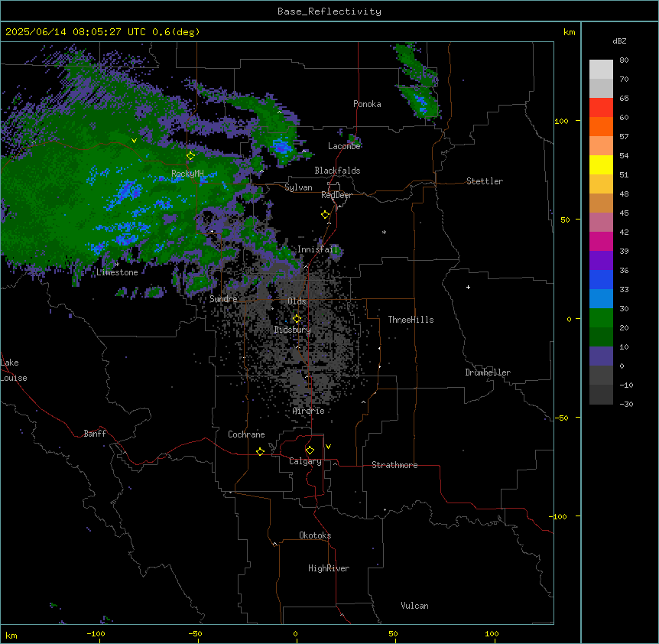Select the white plus marker west of Drumheller
The image size is (659, 644).
468,287
